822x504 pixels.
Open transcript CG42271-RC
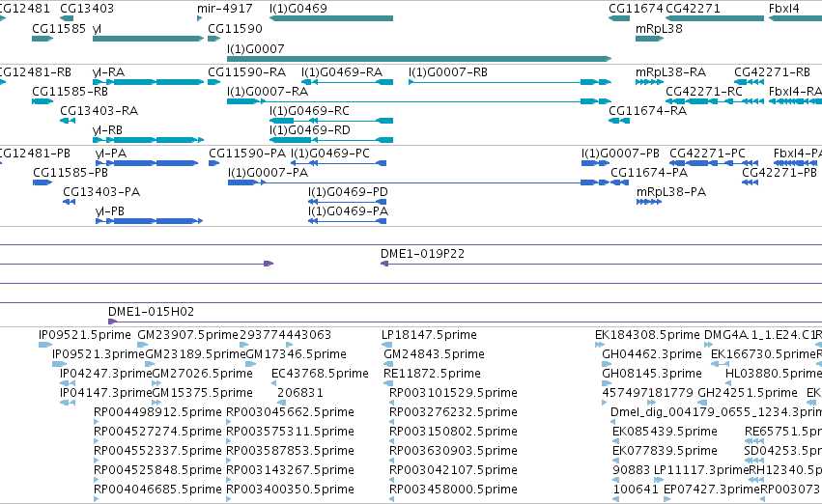coord(704,92)
